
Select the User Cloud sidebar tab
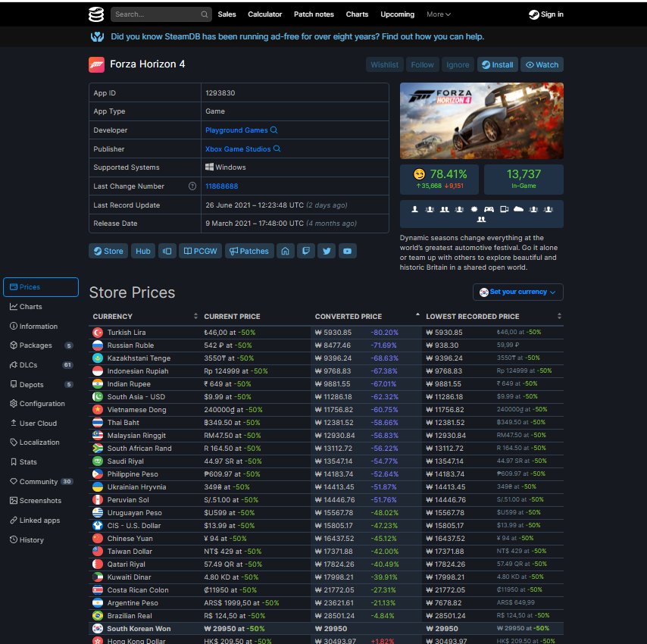(x=41, y=423)
